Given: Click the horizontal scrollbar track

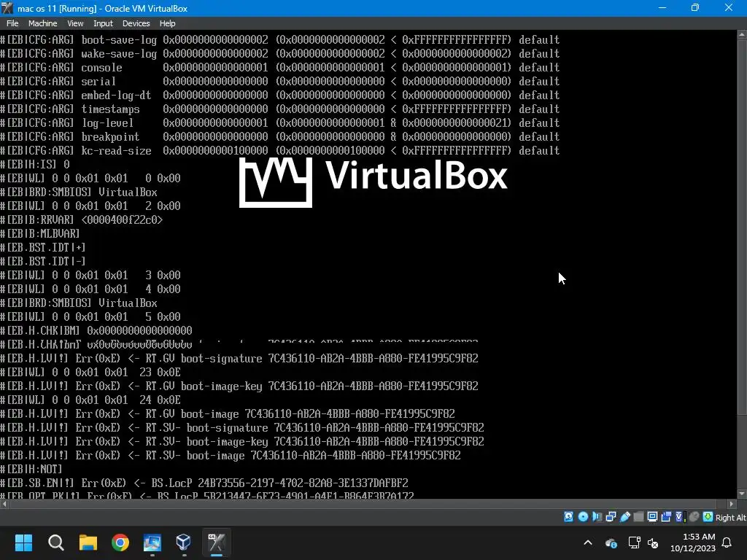Looking at the screenshot, I should (x=368, y=504).
